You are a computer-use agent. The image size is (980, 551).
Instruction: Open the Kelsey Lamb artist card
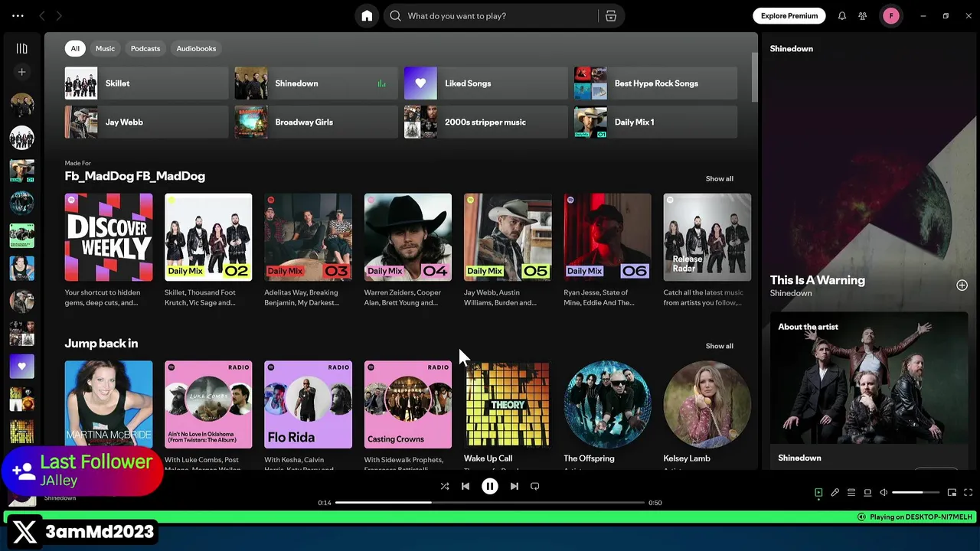[x=707, y=415]
